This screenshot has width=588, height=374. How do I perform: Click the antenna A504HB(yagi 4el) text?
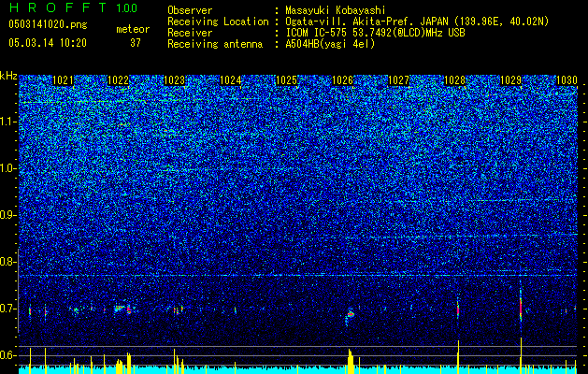(330, 44)
